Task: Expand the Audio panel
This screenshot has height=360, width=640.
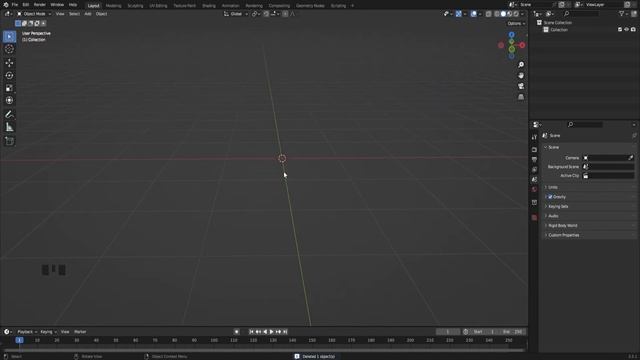Action: (553, 216)
